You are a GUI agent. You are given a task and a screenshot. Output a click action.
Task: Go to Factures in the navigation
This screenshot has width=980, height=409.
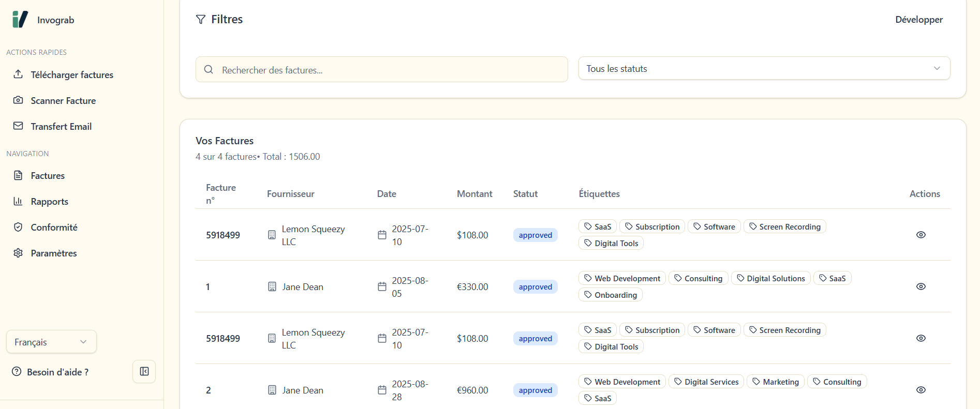pos(48,176)
